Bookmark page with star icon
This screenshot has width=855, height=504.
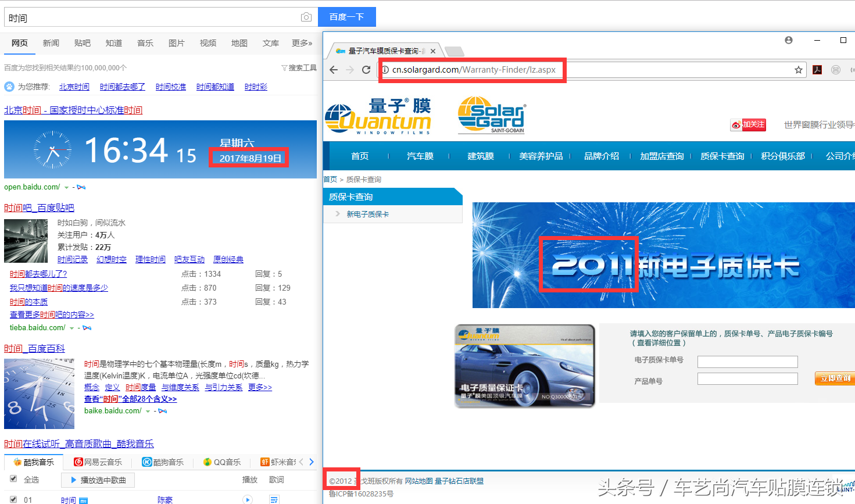click(799, 70)
